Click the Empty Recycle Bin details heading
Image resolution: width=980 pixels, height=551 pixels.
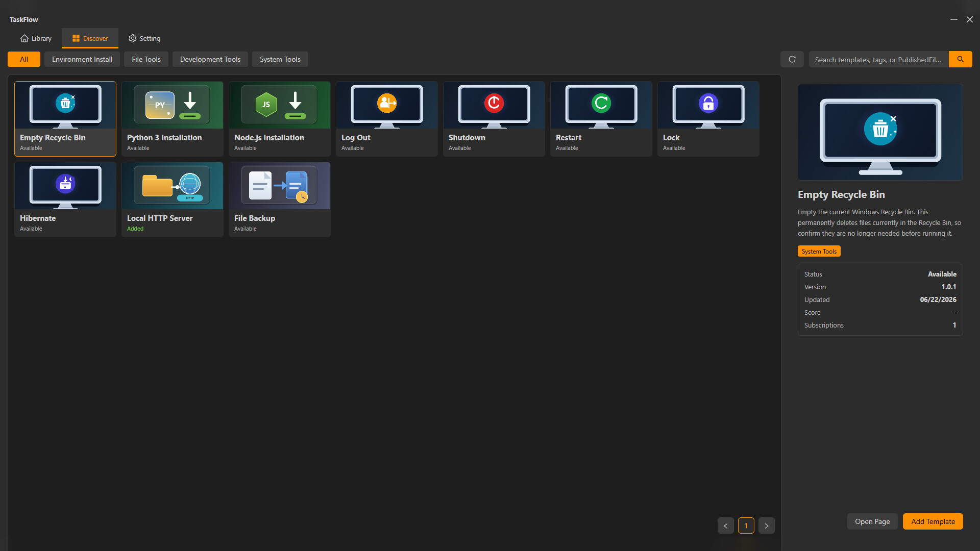[x=841, y=194]
